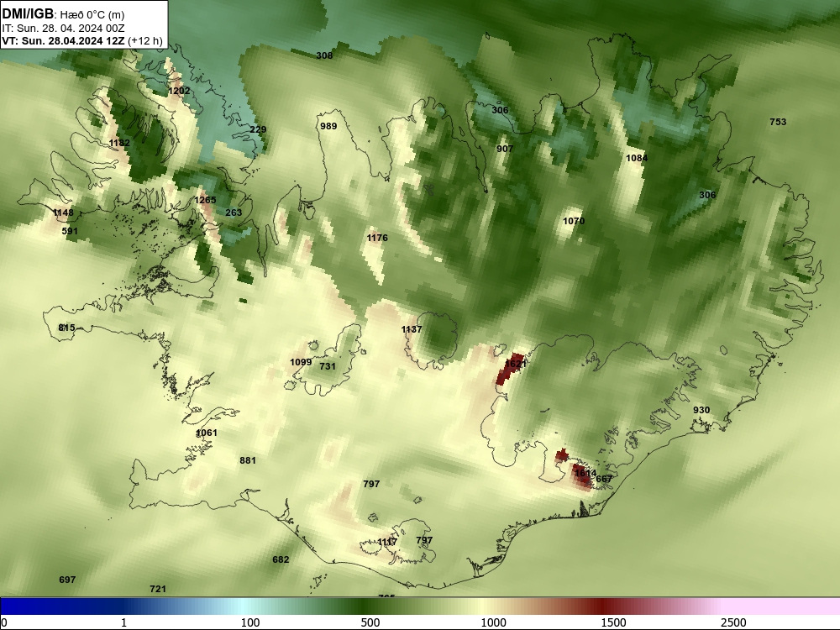Click the 1148 map value
840x630 pixels.
coord(63,213)
